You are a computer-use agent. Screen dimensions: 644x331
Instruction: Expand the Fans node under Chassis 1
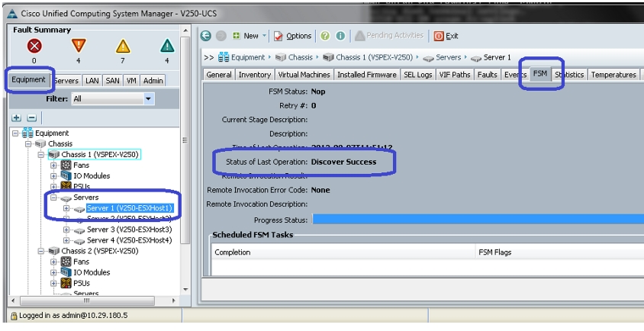54,165
